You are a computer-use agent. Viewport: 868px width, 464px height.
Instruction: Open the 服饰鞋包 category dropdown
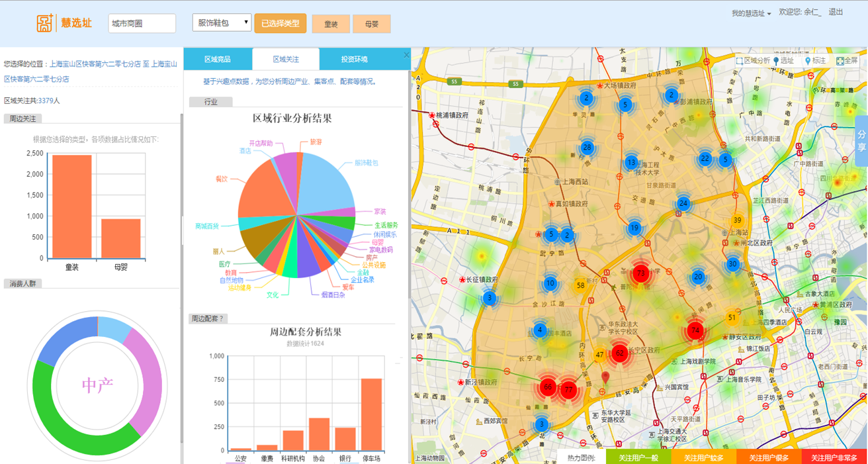pyautogui.click(x=222, y=23)
